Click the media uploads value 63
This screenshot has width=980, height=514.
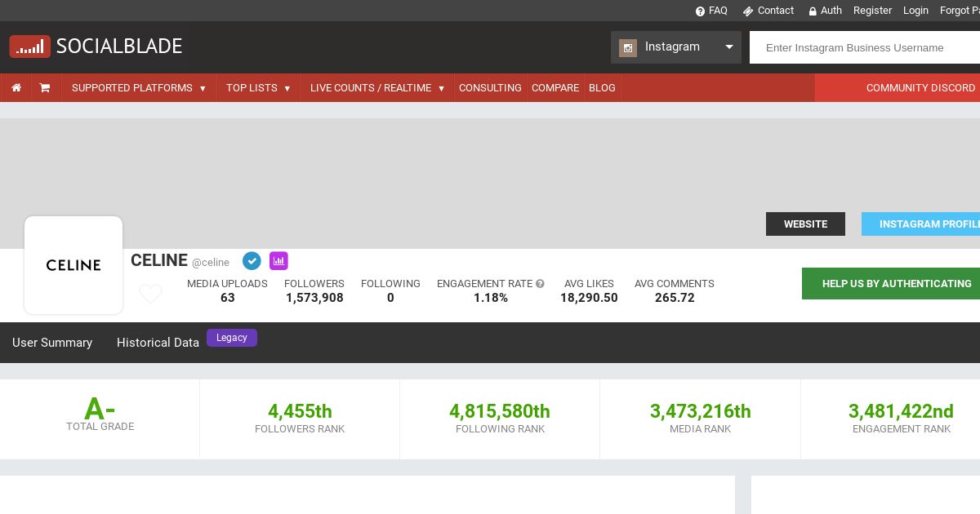pos(227,298)
